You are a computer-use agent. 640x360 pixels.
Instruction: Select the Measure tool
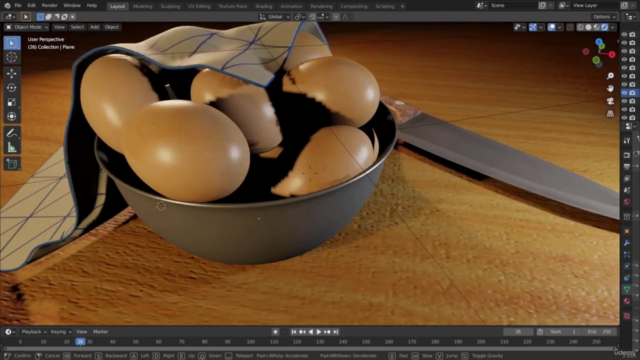(x=12, y=147)
